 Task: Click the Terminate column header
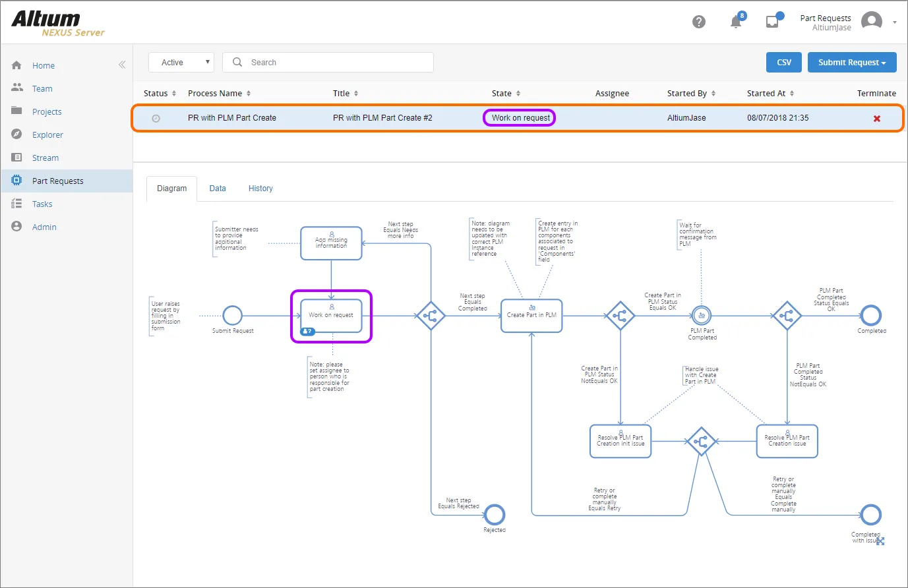click(x=876, y=94)
